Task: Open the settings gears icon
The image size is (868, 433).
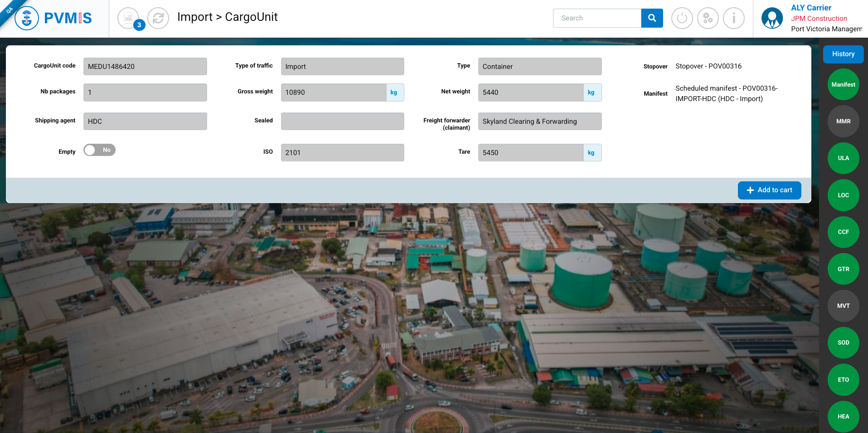Action: (x=708, y=18)
